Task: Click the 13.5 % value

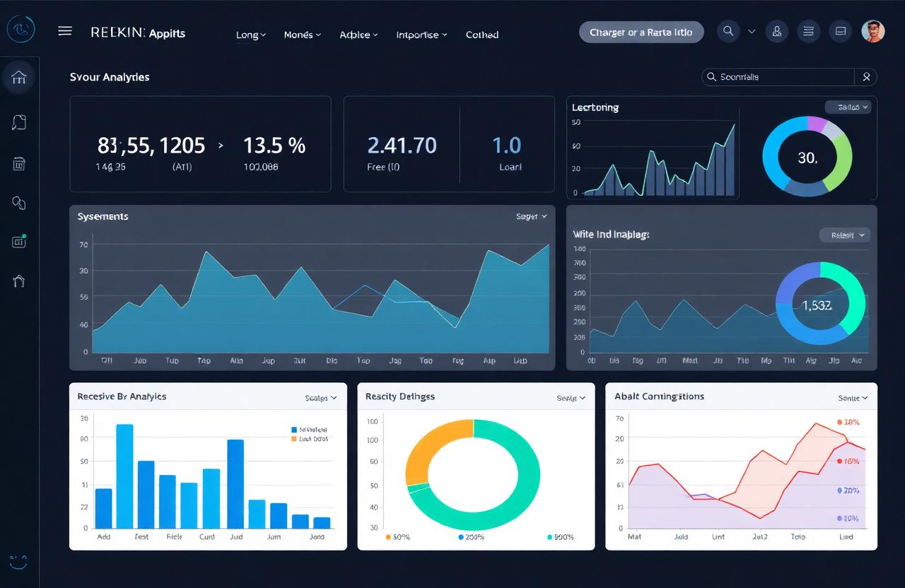Action: 274,146
